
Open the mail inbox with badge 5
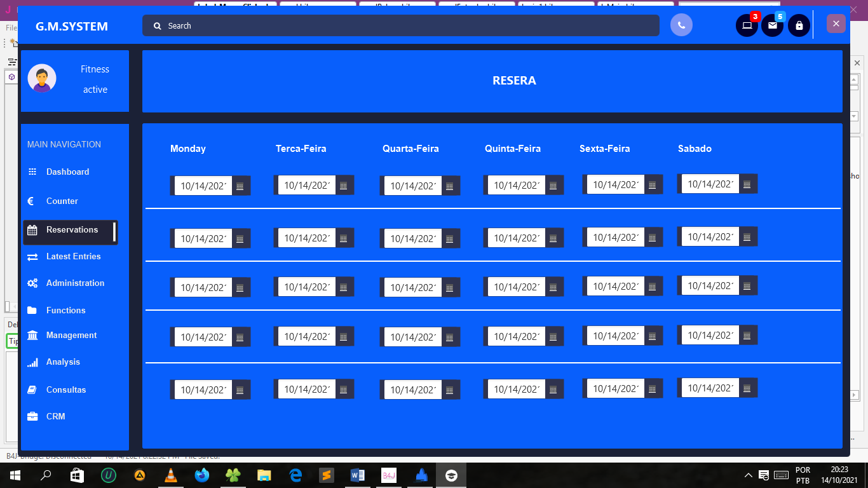coord(773,25)
